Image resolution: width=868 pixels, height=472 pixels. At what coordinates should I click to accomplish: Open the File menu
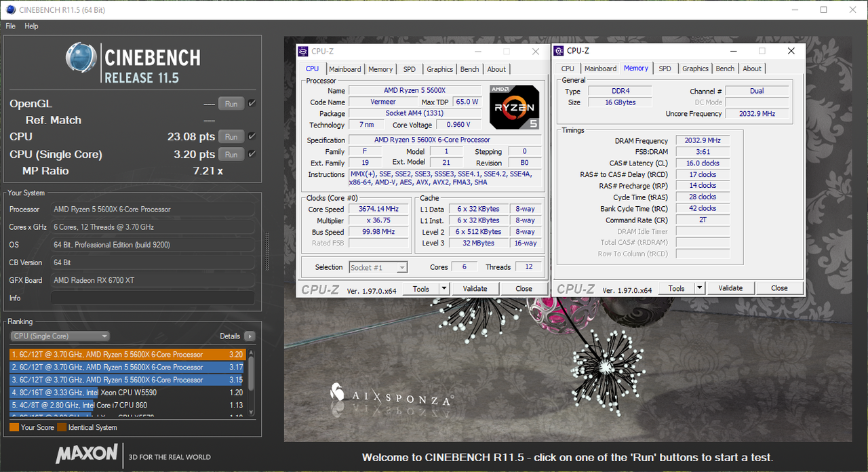pyautogui.click(x=10, y=26)
